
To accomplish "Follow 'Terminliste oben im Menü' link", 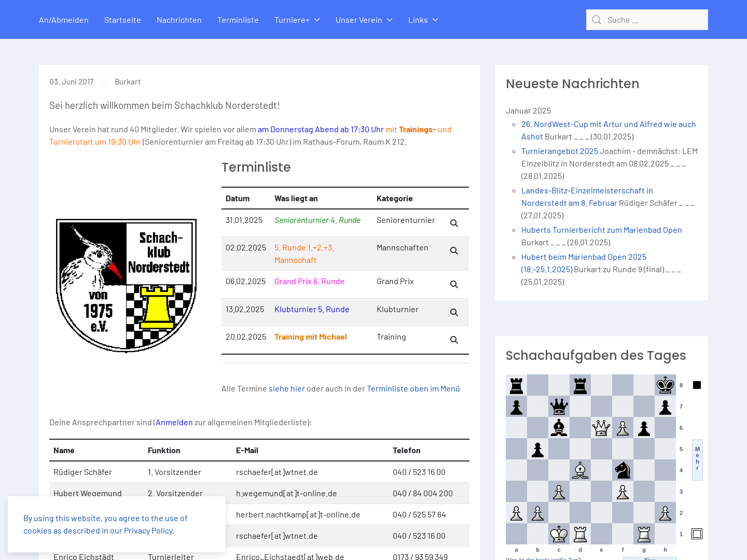I will (413, 389).
